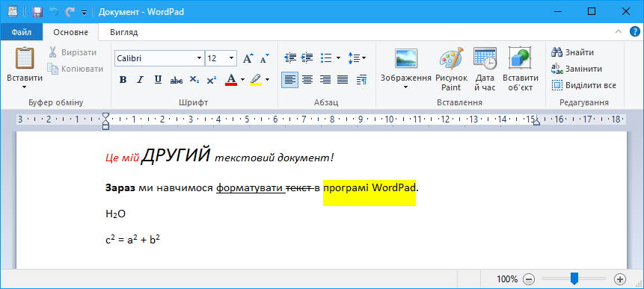Image resolution: width=644 pixels, height=289 pixels.
Task: Click the highlighted text програмі WordPad
Action: [369, 188]
